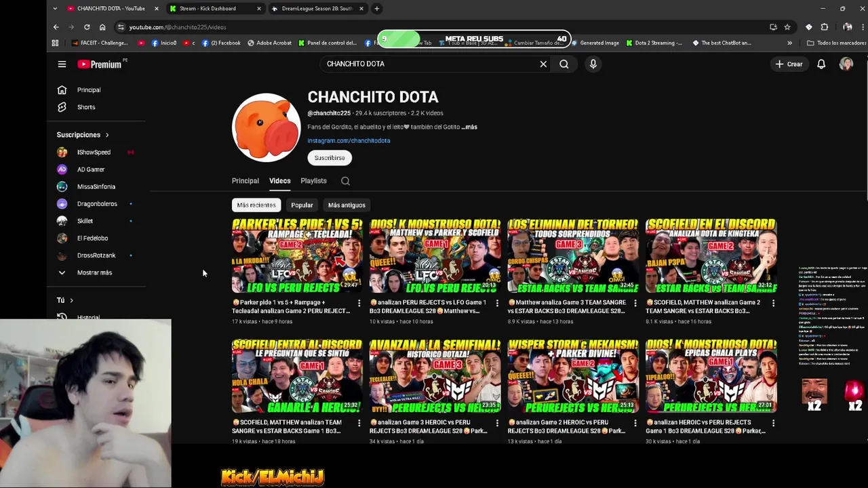The image size is (868, 488).
Task: Expand Mostrar más subscriptions list
Action: 95,272
